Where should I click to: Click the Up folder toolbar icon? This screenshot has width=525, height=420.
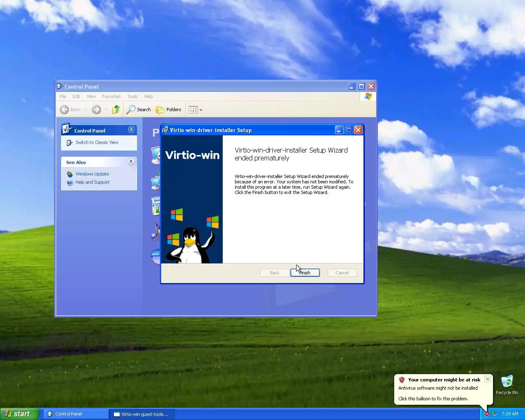(116, 110)
